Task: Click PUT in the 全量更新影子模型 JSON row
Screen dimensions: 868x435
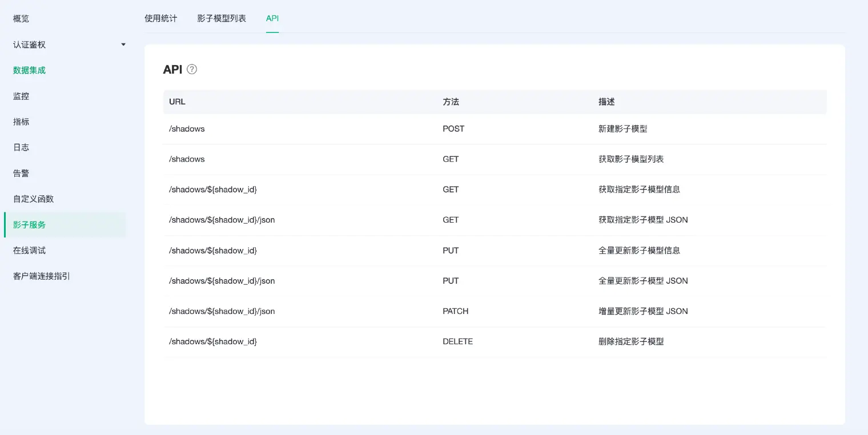Action: [x=451, y=281]
